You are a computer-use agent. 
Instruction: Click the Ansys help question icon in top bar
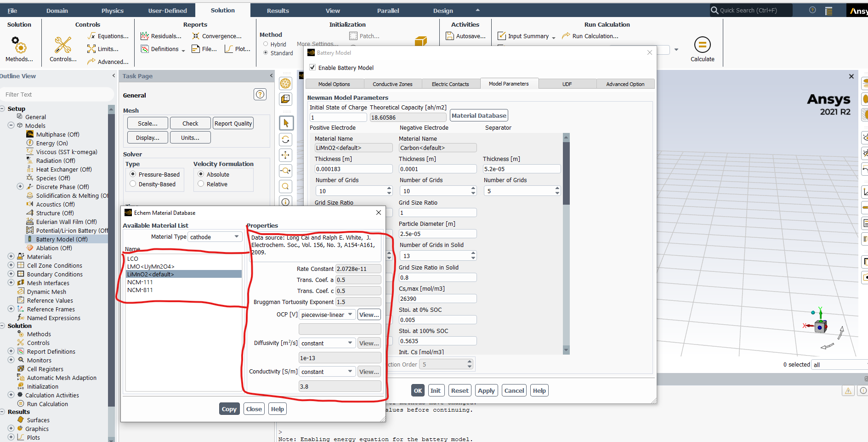click(x=812, y=10)
